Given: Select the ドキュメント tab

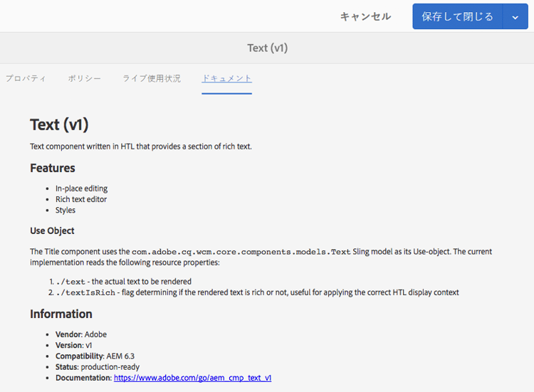Looking at the screenshot, I should [x=227, y=78].
